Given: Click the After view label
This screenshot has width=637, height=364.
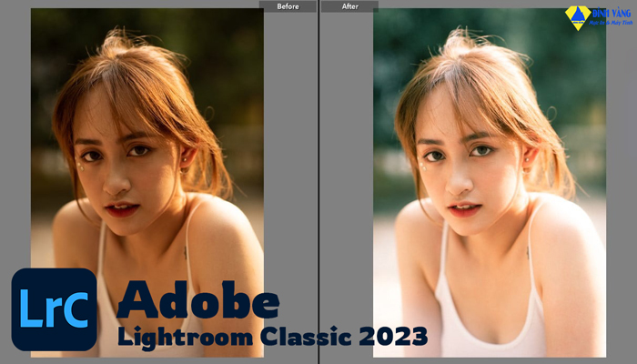Looking at the screenshot, I should [349, 6].
